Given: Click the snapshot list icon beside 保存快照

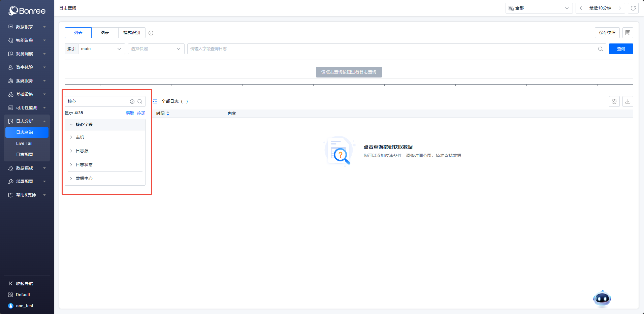Looking at the screenshot, I should (x=628, y=33).
